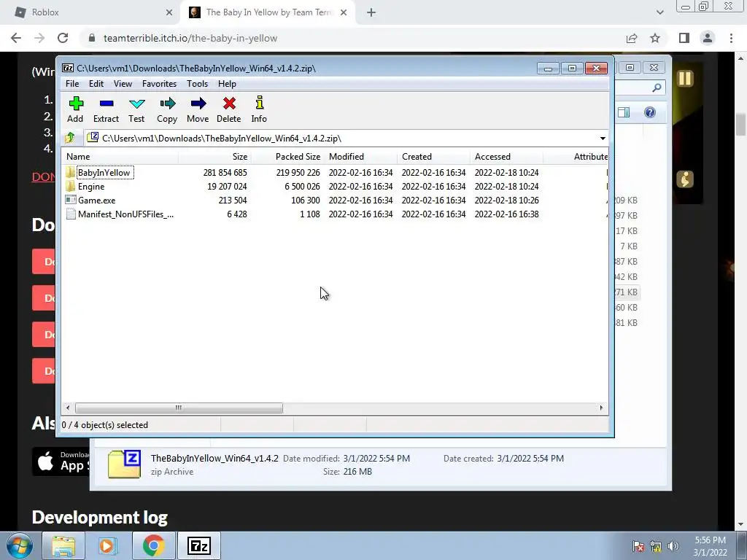The height and width of the screenshot is (560, 747).
Task: Sort by Packed Size column header
Action: [287, 157]
